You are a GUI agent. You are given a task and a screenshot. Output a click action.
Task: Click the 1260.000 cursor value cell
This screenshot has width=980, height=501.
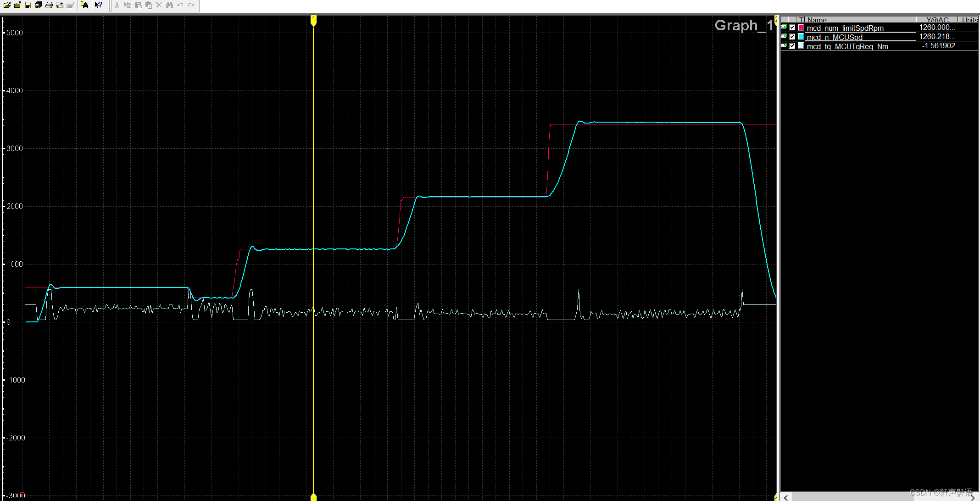pos(937,28)
